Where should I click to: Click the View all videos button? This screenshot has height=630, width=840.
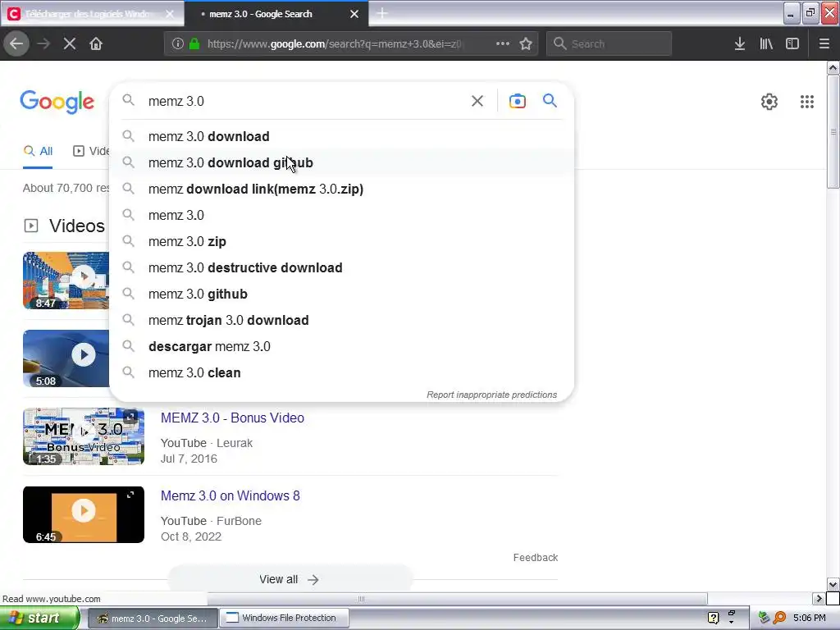(290, 579)
